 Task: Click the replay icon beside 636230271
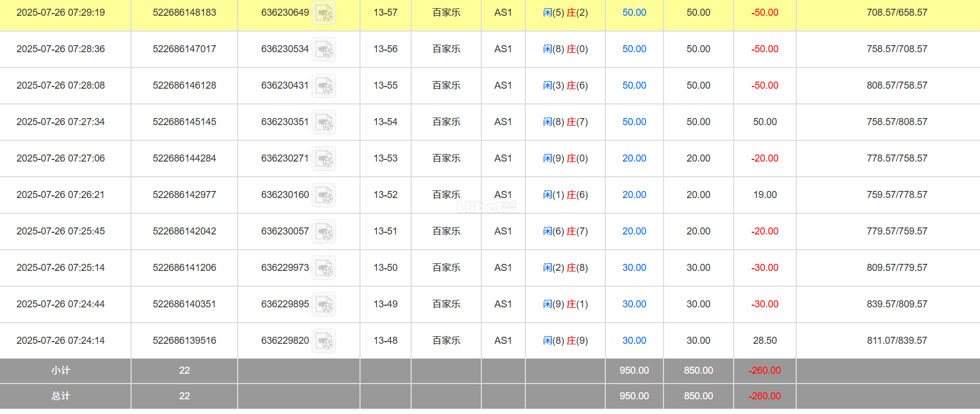[x=324, y=159]
